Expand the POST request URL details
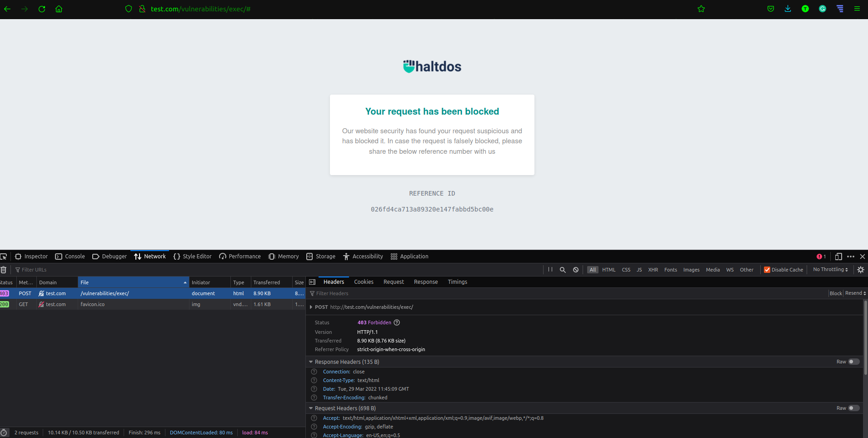Image resolution: width=868 pixels, height=438 pixels. click(x=311, y=307)
